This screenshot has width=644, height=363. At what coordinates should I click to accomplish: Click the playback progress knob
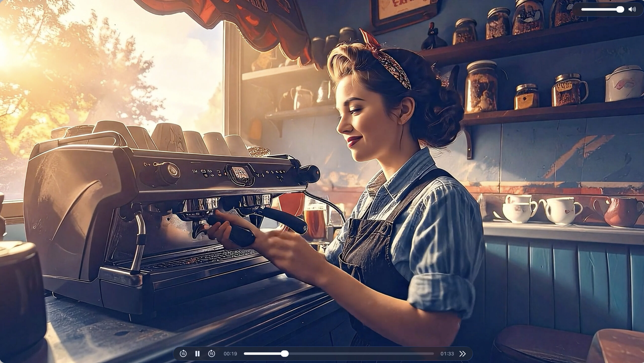tap(285, 354)
